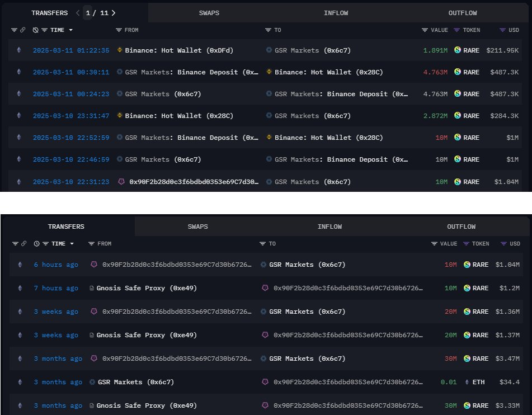
Task: Toggle clock icon time format in lower table
Action: click(x=36, y=244)
